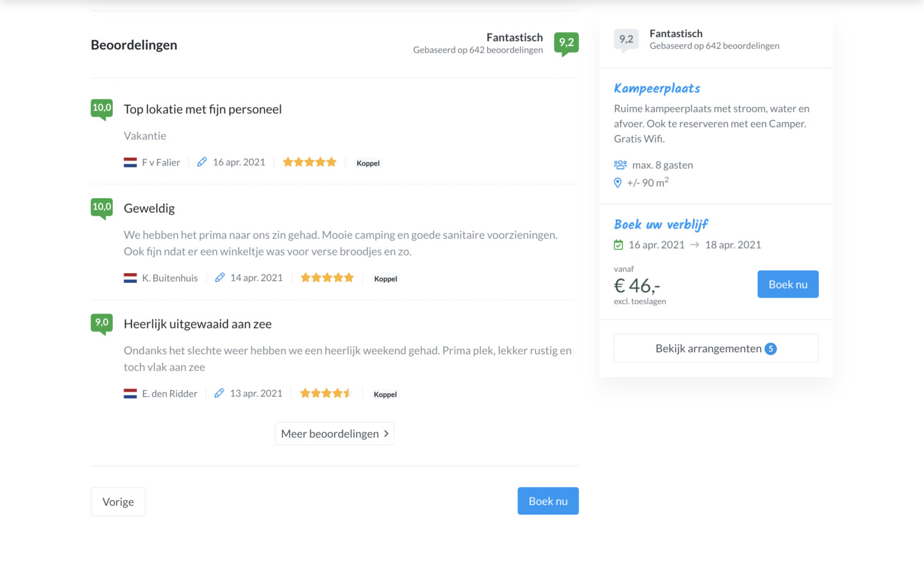Click the location pin beside 90 m²
The image size is (924, 578).
[x=617, y=183]
